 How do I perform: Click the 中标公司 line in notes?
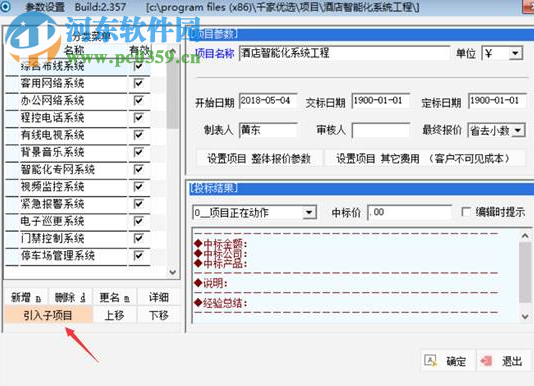221,253
